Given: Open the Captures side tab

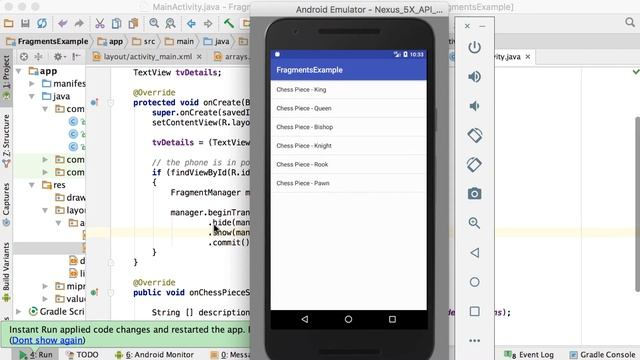Looking at the screenshot, I should (6, 204).
